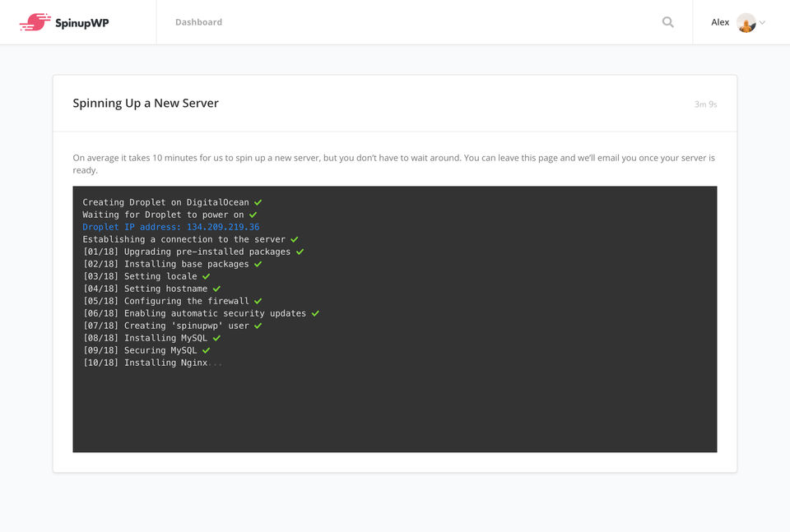Click '[03/18] Setting locale' line

(146, 276)
